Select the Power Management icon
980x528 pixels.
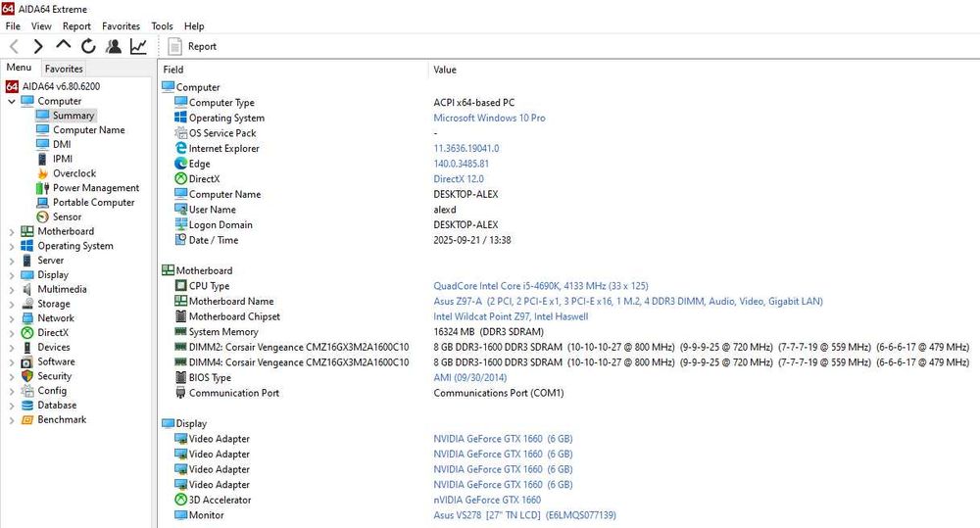42,188
